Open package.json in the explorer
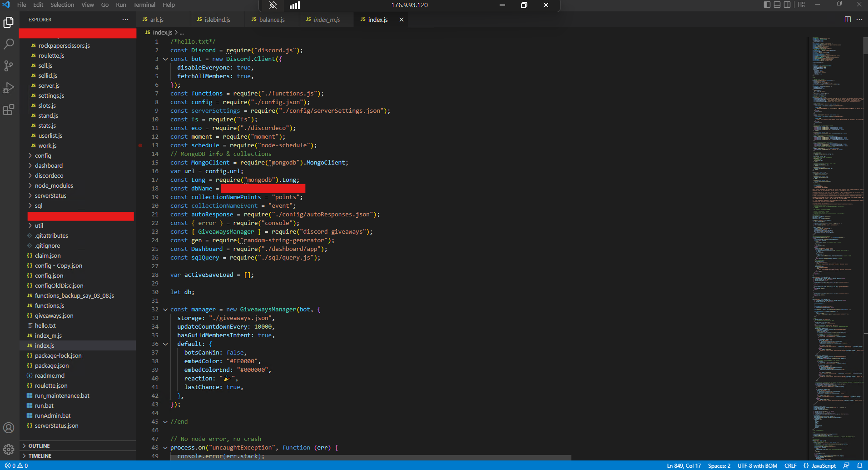Viewport: 868px width, 470px height. [x=52, y=366]
